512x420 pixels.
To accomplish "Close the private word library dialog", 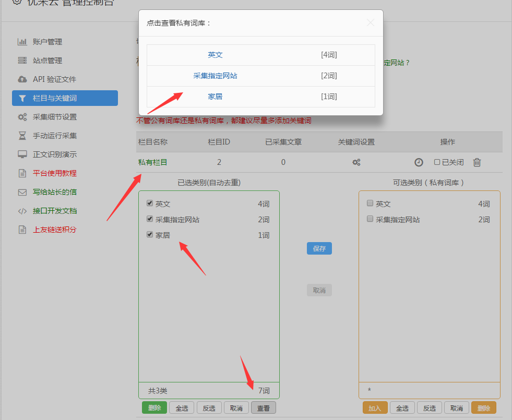I will tap(371, 22).
